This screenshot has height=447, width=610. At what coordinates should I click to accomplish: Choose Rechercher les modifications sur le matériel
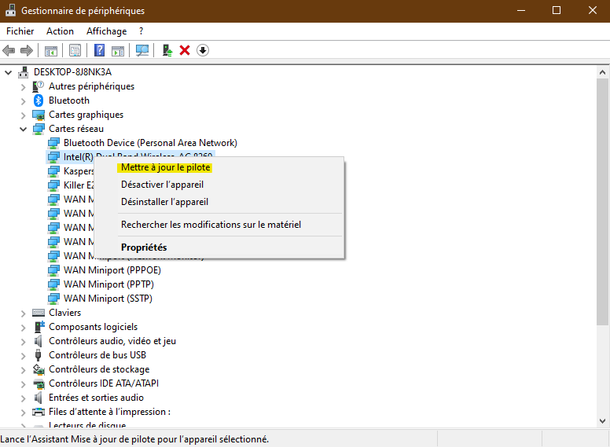[x=211, y=224]
